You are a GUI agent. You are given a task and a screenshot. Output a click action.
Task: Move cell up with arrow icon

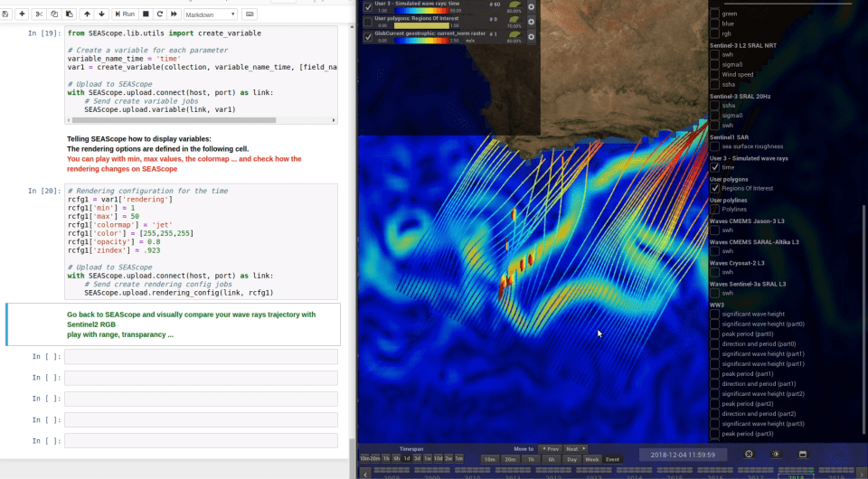click(x=86, y=14)
